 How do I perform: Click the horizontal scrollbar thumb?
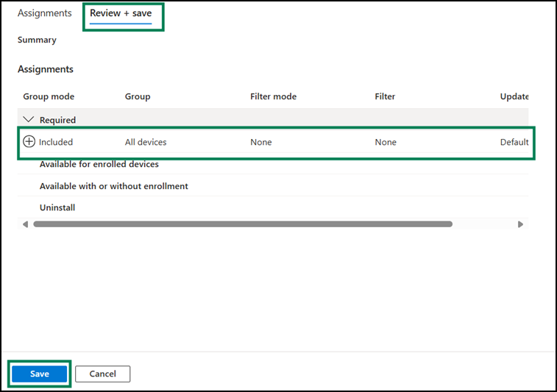pyautogui.click(x=243, y=224)
